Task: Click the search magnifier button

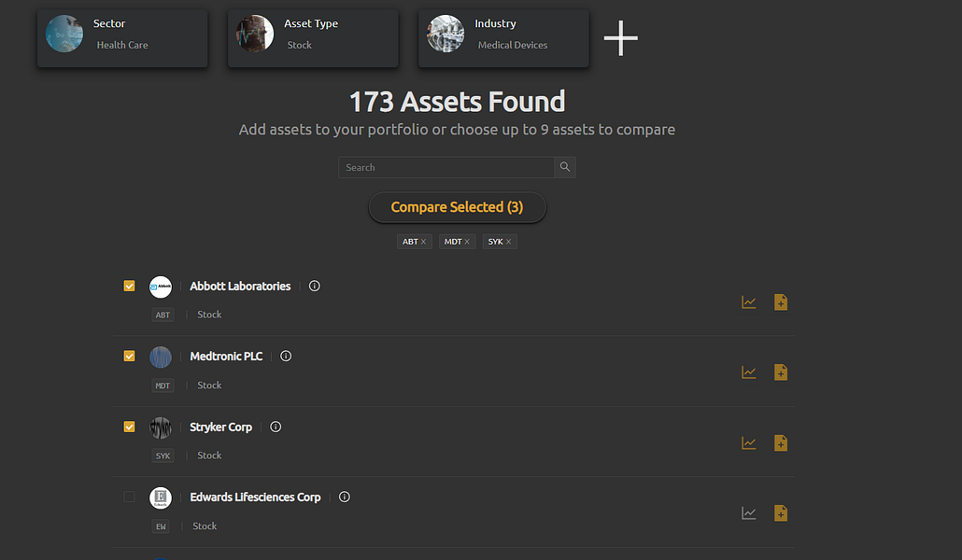Action: [x=564, y=168]
